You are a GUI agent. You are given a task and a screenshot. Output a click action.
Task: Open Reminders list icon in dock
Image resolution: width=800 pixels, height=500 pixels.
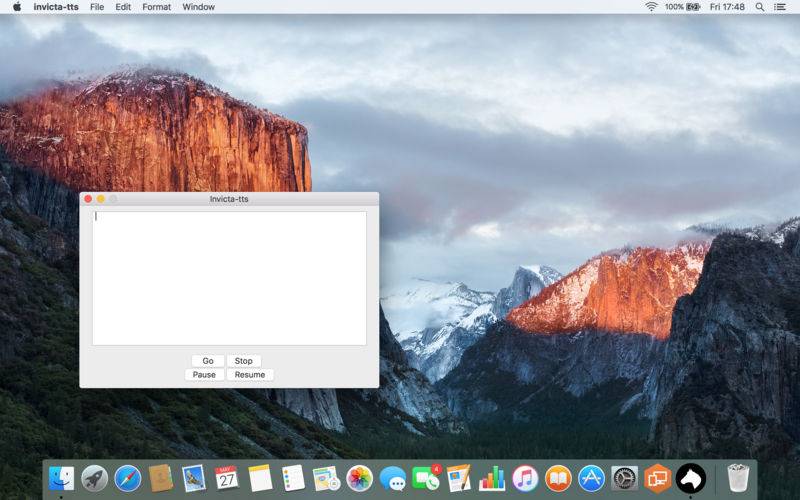point(293,479)
